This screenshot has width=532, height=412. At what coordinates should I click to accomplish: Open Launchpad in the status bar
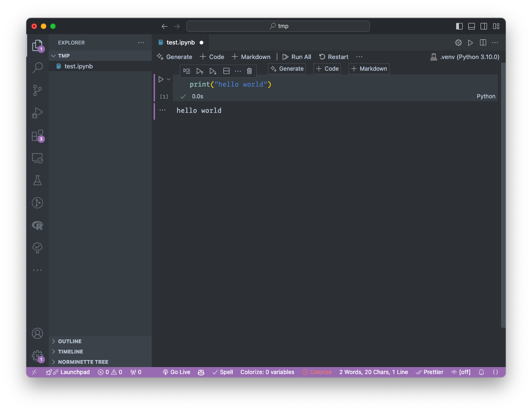click(x=68, y=372)
